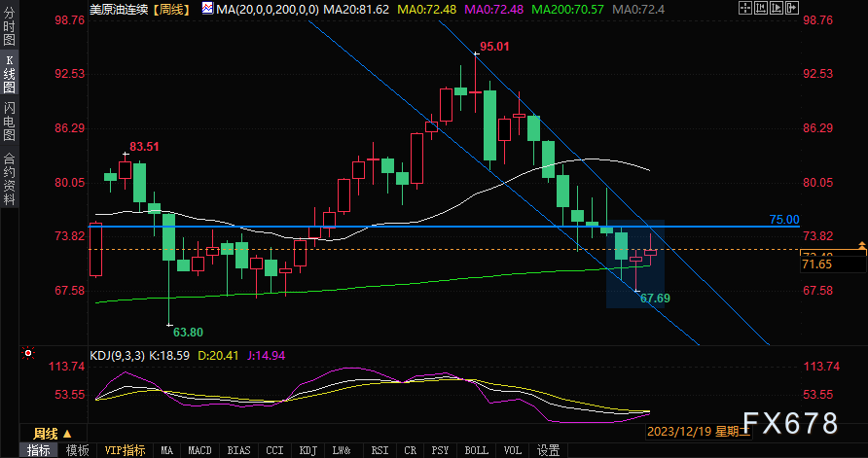This screenshot has width=868, height=458.
Task: Open the 设置 settings button
Action: pyautogui.click(x=548, y=450)
